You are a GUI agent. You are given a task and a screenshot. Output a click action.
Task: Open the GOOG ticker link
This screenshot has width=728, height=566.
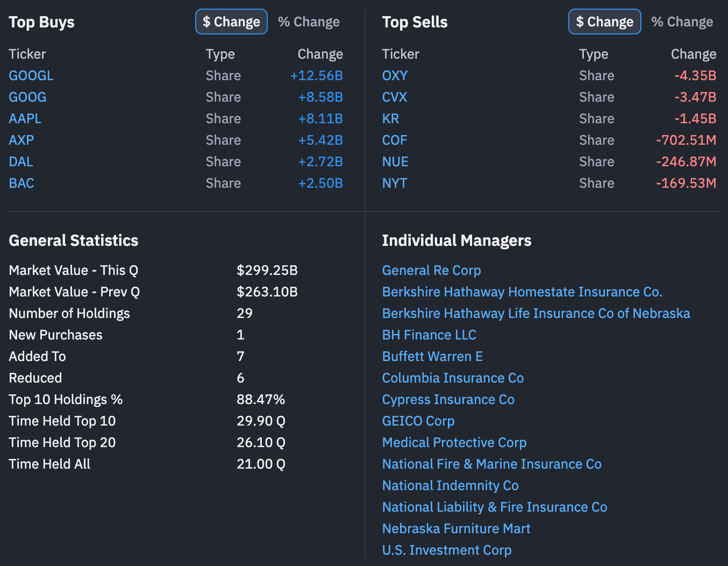[x=28, y=97]
